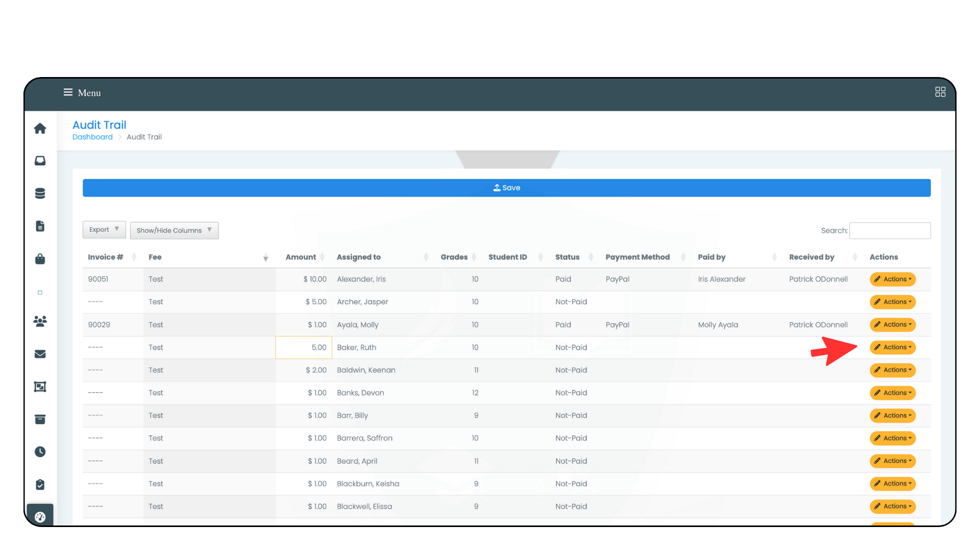Go to home via sidebar house icon
Image resolution: width=980 pixels, height=551 pixels.
coord(40,129)
